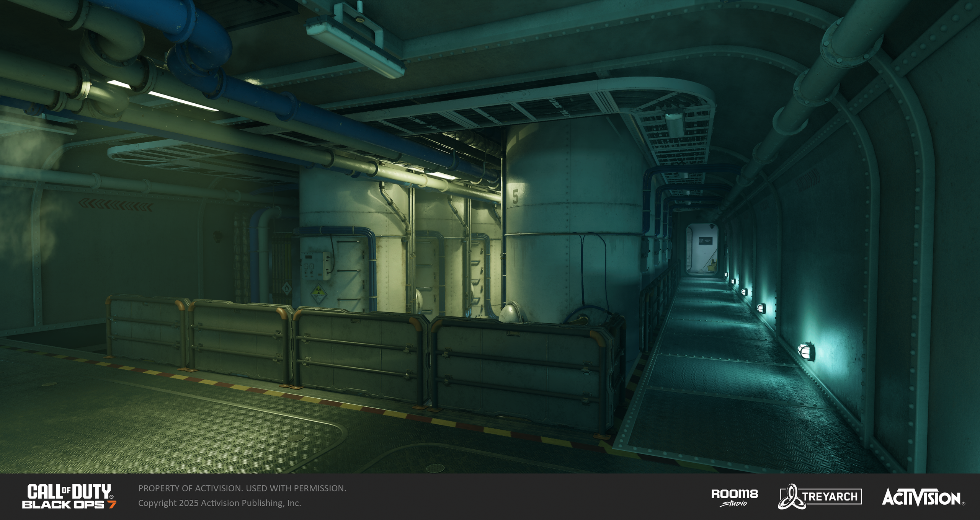Click the Call of Duty Black Ops 7 logo

pos(69,496)
